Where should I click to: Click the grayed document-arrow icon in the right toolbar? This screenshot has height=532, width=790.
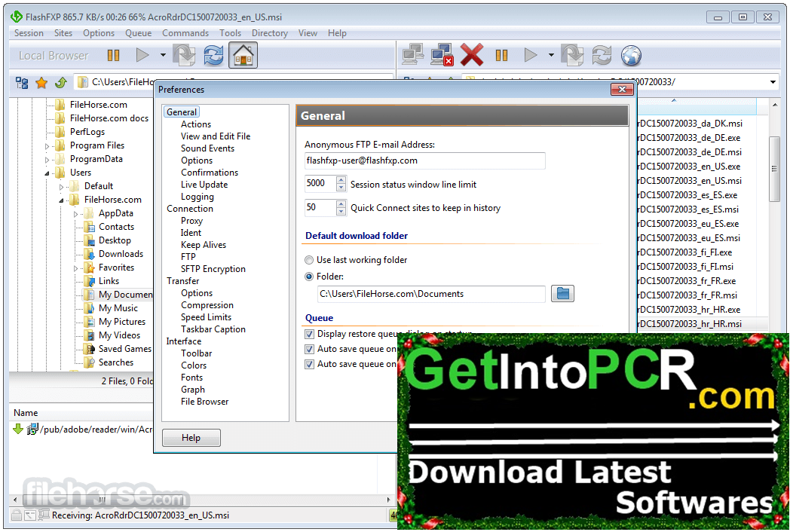pyautogui.click(x=572, y=55)
